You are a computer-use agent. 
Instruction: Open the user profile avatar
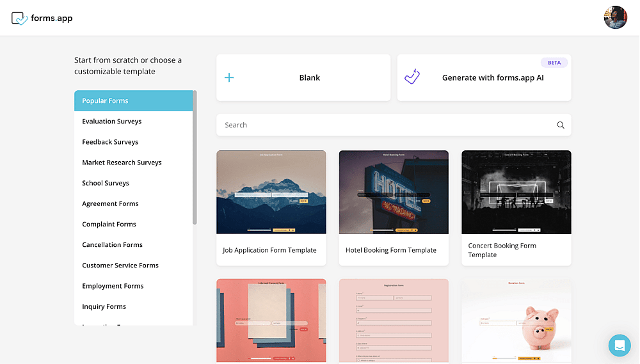tap(615, 17)
